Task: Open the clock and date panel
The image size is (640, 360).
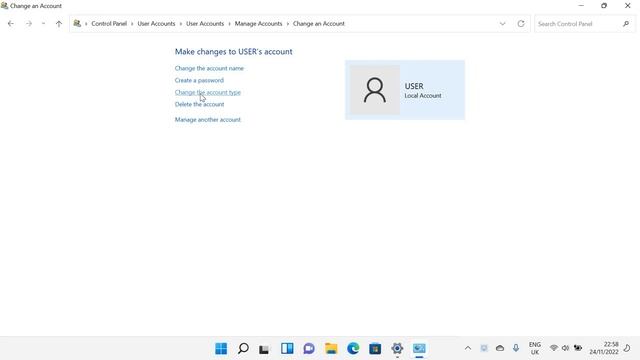Action: [x=604, y=348]
